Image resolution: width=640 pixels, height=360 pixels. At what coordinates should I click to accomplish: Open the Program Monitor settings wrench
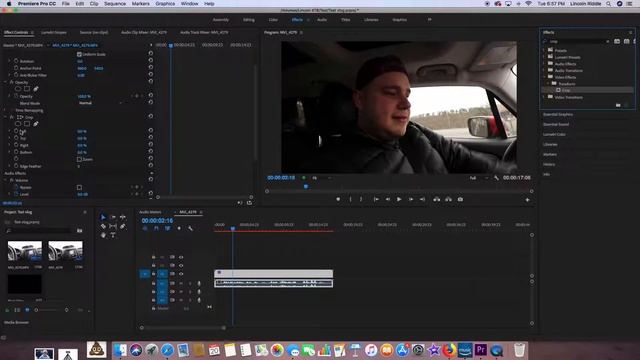[496, 178]
